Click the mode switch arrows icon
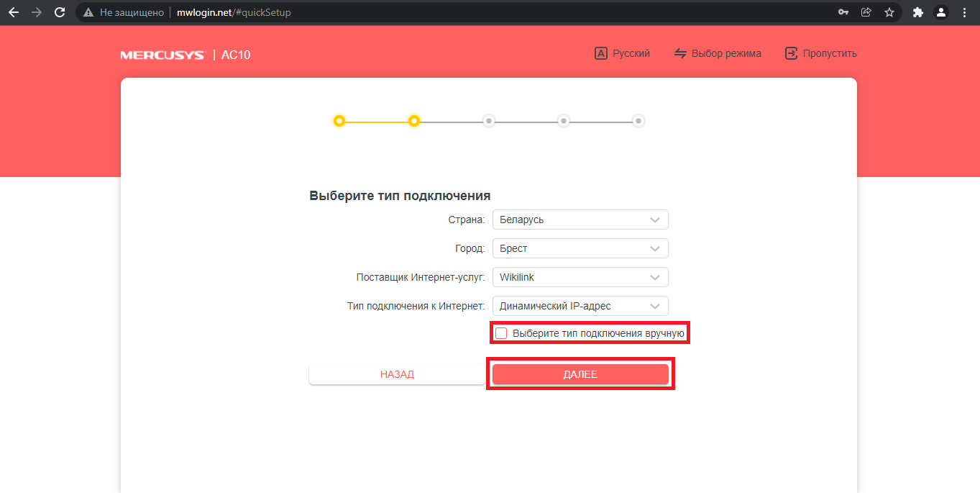980x493 pixels. pyautogui.click(x=680, y=53)
